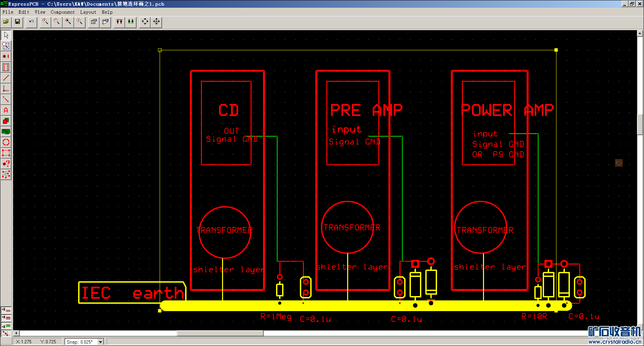Select the highlight net connections tool
644x346 pixels.
click(6, 174)
